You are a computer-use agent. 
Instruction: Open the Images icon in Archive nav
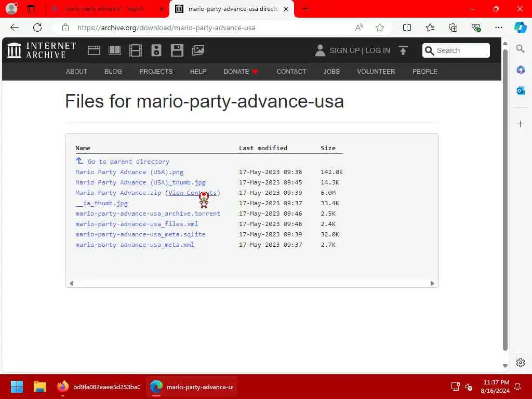pos(198,50)
